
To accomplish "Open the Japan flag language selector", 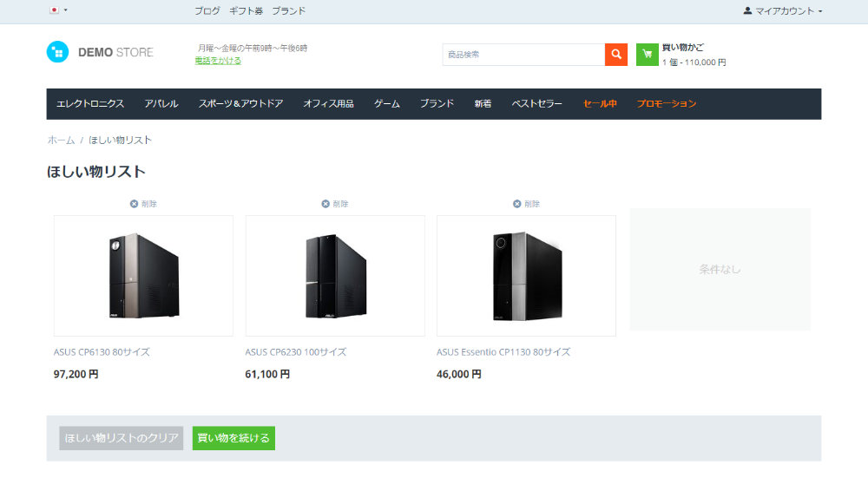I will pyautogui.click(x=58, y=10).
